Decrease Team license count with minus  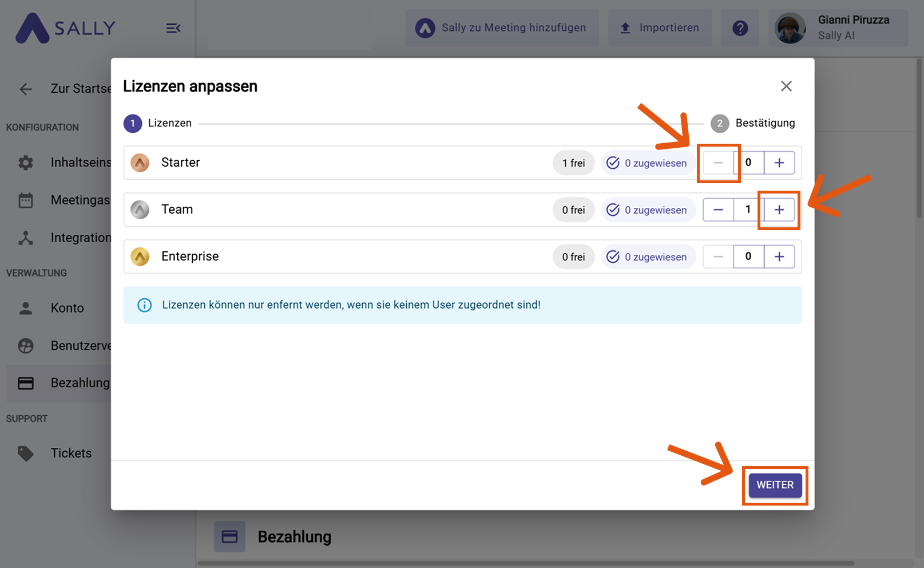(718, 210)
